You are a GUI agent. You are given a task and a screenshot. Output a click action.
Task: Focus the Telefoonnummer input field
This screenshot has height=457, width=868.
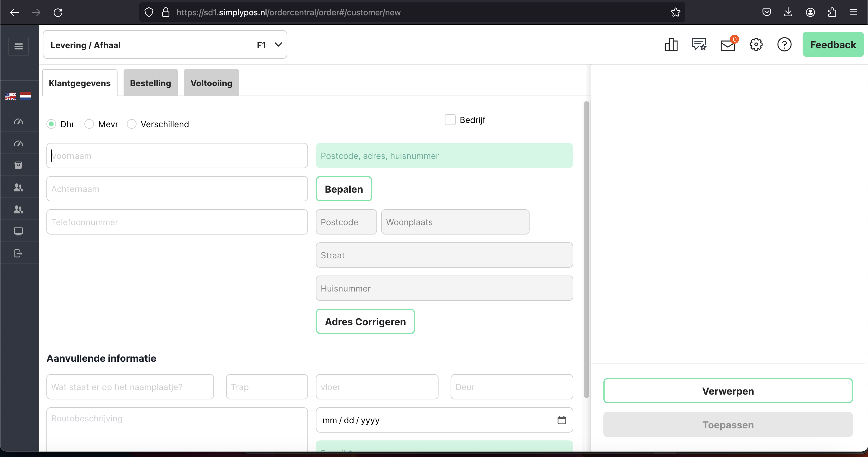pos(177,222)
